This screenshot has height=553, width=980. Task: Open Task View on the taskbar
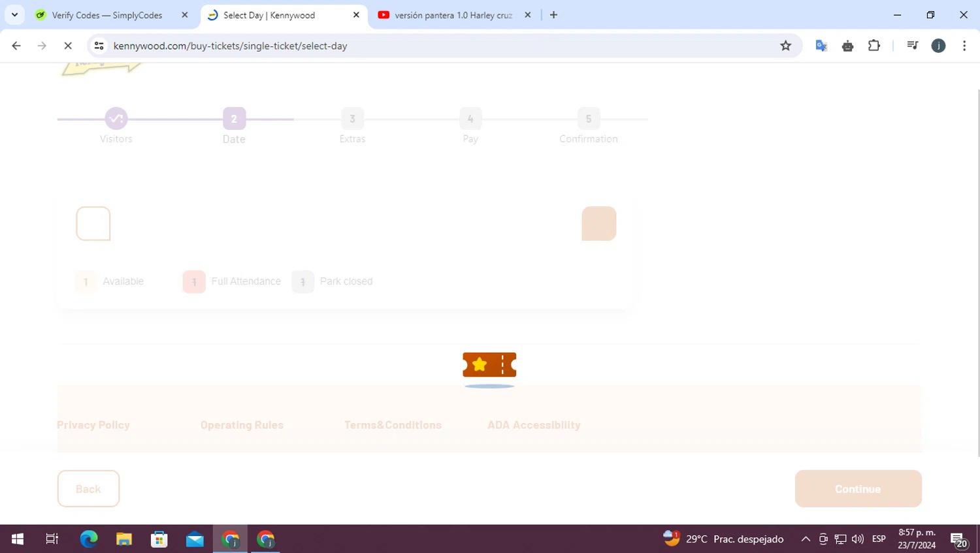click(x=52, y=539)
